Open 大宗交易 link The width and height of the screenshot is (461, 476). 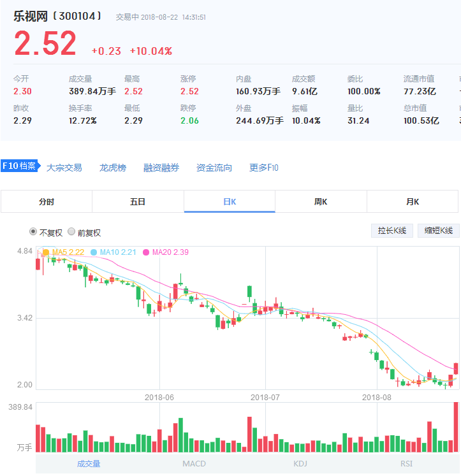(x=64, y=168)
